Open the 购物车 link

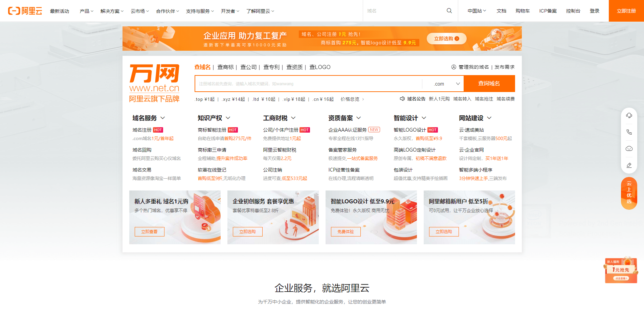click(x=523, y=11)
